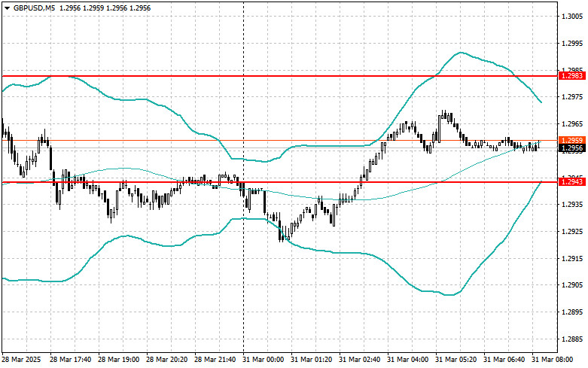Screen dimensions: 588x368
Task: Click the 31 Mar 05:20 time label
Action: pos(455,360)
